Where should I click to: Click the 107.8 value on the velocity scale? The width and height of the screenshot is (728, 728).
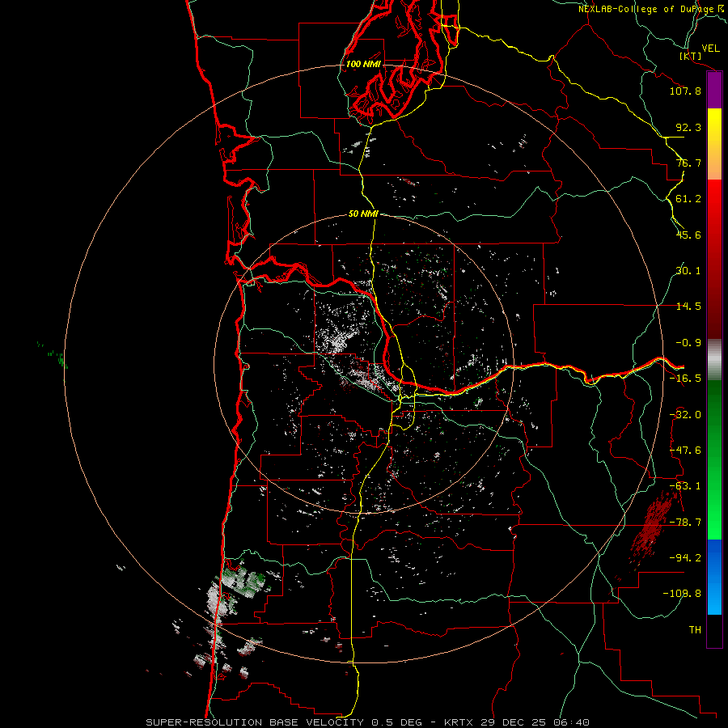point(685,91)
